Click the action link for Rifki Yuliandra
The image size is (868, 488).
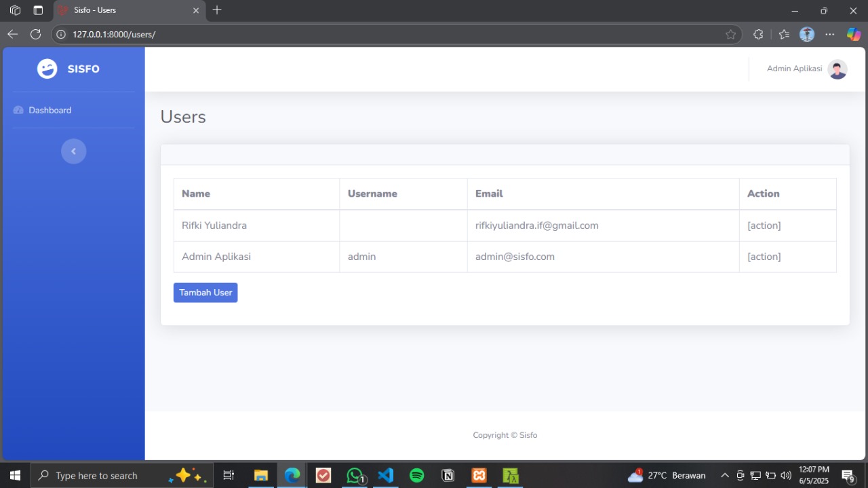click(x=764, y=225)
